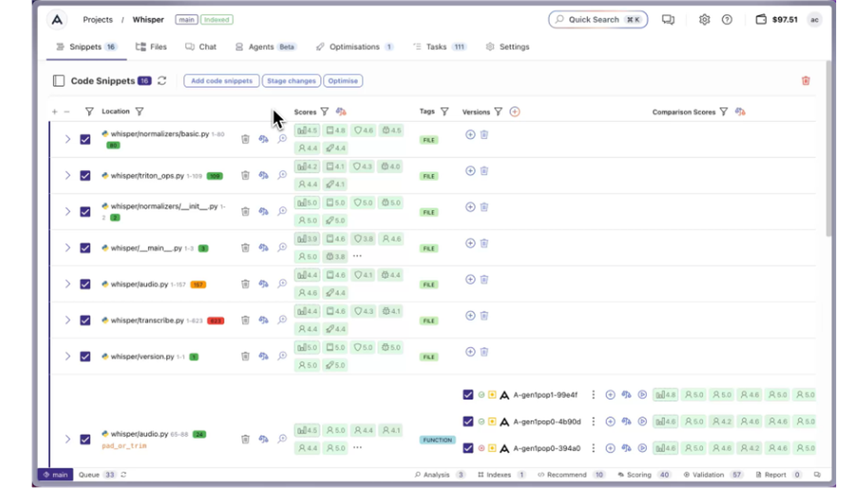
Task: Click the red delete icon near Code Snippets header
Action: (806, 81)
